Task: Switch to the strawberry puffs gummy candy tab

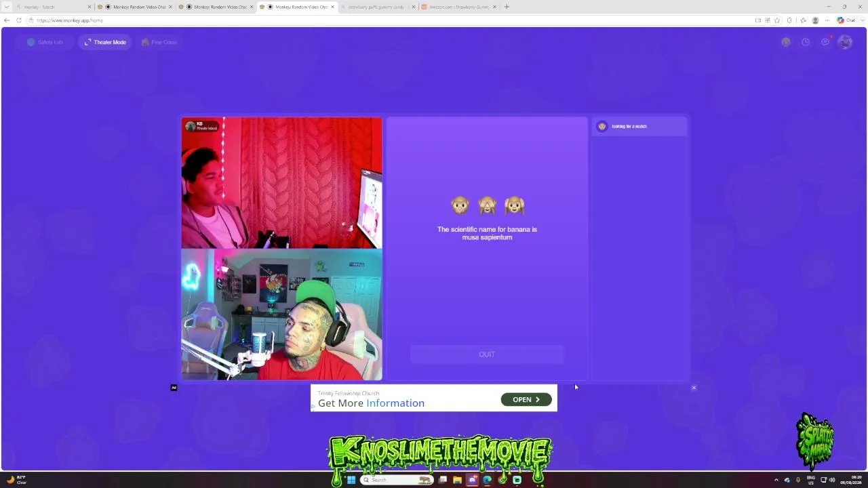Action: [377, 7]
